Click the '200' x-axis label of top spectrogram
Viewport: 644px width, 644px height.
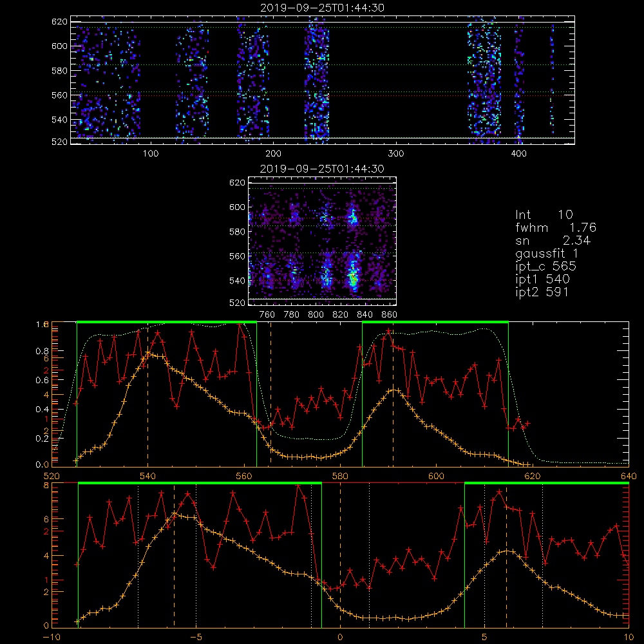(x=273, y=154)
